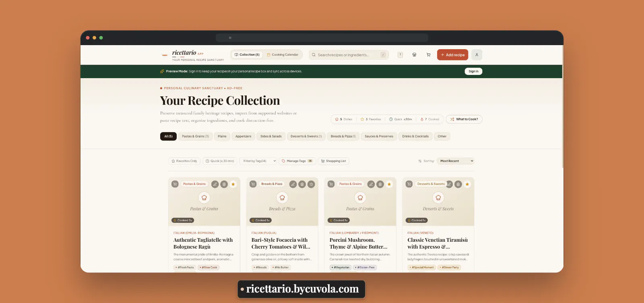644x303 pixels.
Task: Click Sign in on preview banner
Action: (x=473, y=71)
